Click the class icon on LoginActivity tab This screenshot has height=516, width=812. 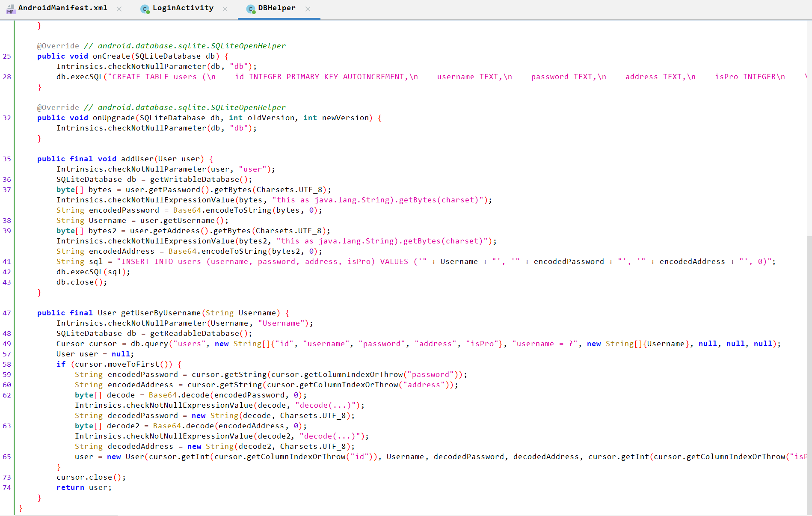pos(145,9)
